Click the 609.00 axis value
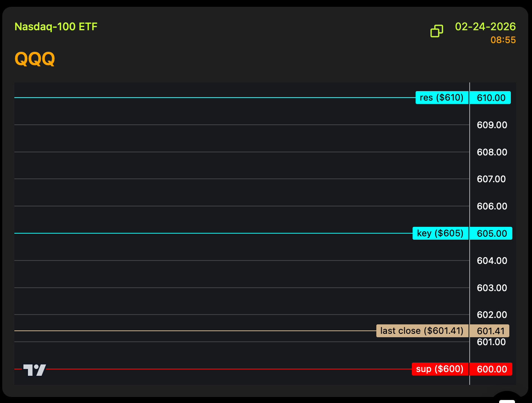This screenshot has width=532, height=403. click(x=492, y=125)
